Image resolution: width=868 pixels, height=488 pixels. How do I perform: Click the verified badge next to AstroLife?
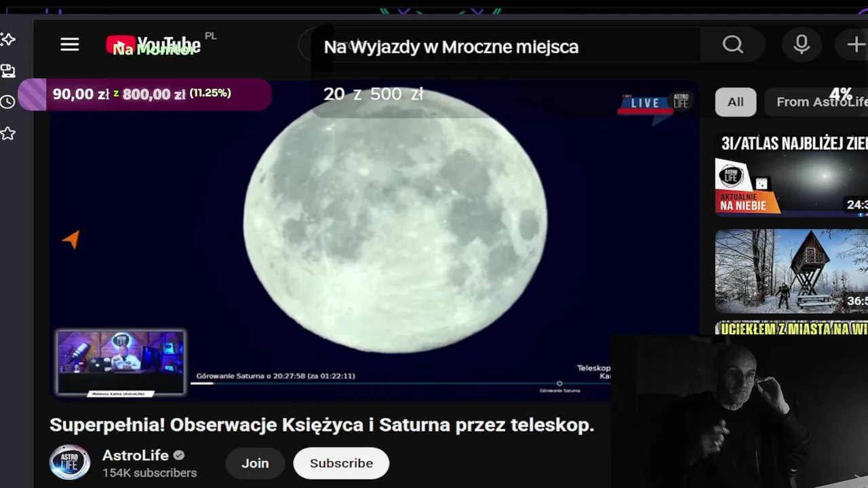(x=179, y=455)
